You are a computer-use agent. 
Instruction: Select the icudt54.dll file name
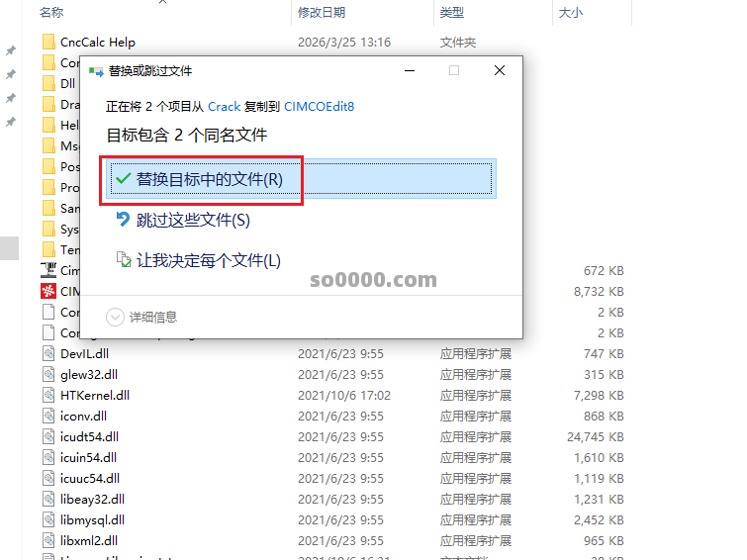click(90, 436)
